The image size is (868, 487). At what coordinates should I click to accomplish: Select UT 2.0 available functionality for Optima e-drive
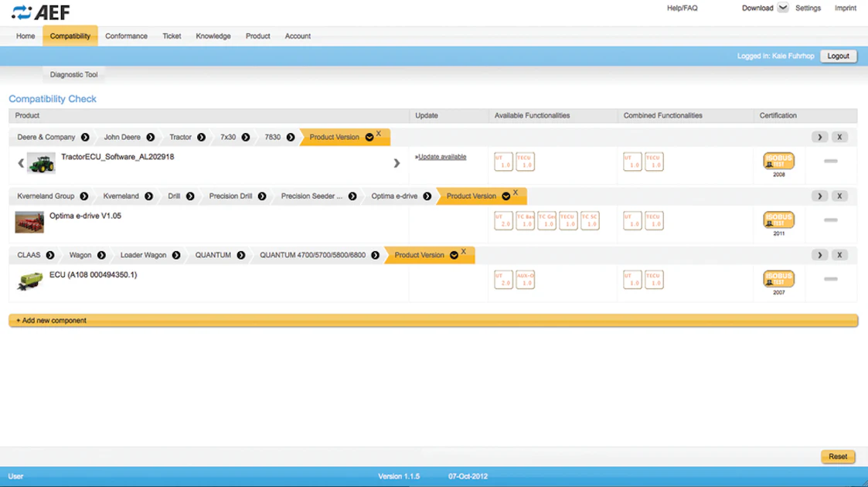point(503,220)
